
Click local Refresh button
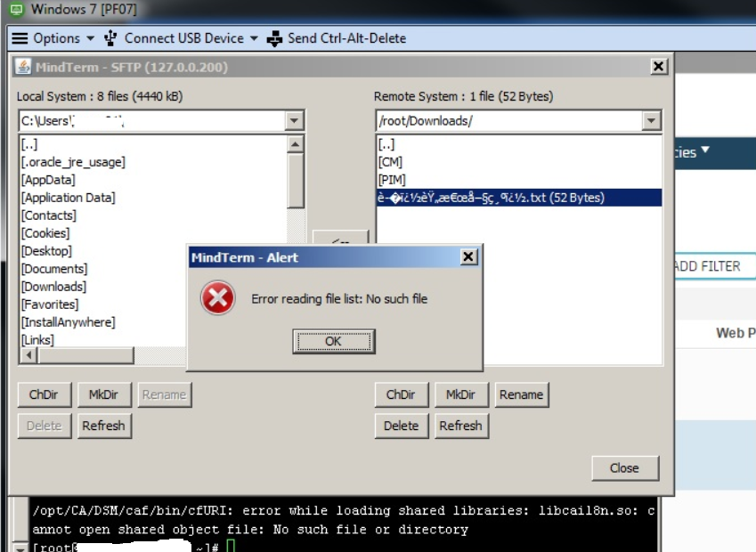coord(103,426)
